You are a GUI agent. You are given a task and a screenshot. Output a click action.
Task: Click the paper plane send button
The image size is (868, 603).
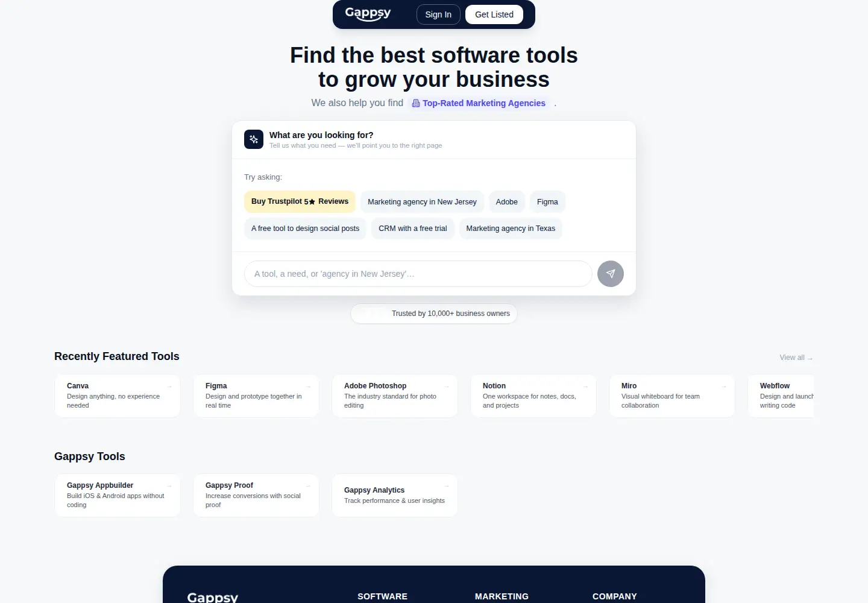(x=611, y=274)
